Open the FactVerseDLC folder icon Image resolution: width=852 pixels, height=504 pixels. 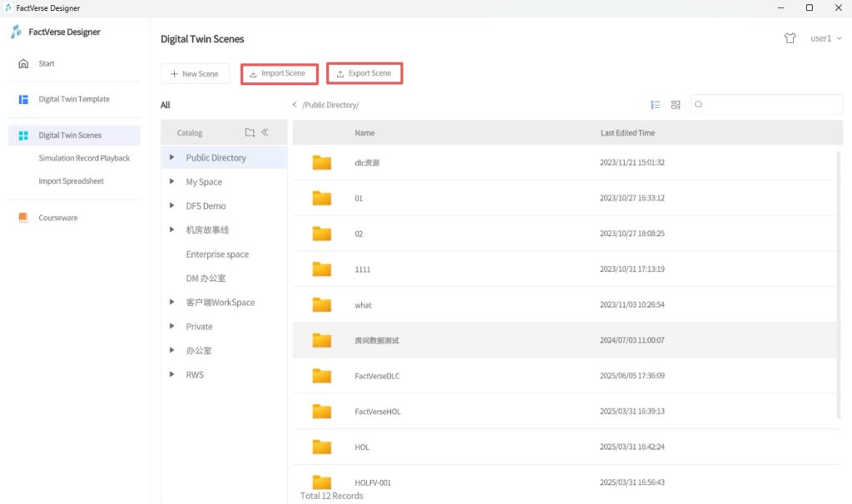click(x=322, y=376)
